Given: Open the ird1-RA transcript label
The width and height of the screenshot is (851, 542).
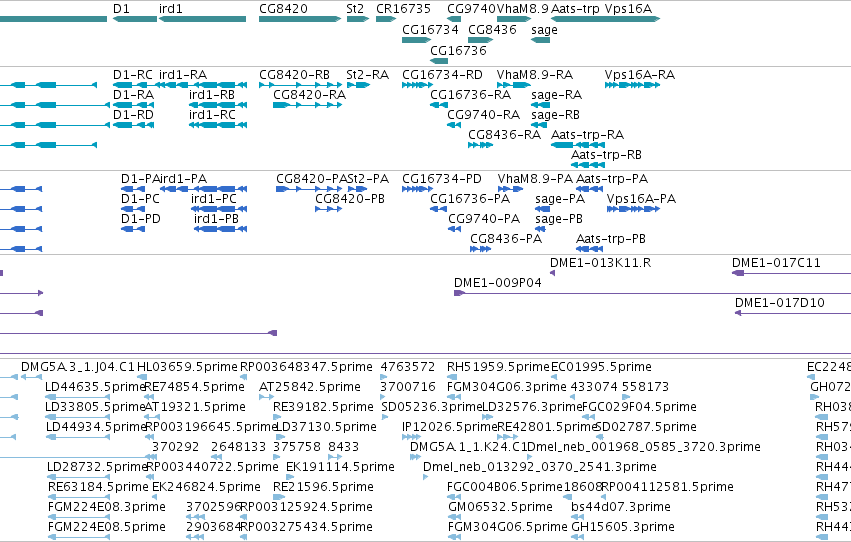Looking at the screenshot, I should click(x=183, y=74).
